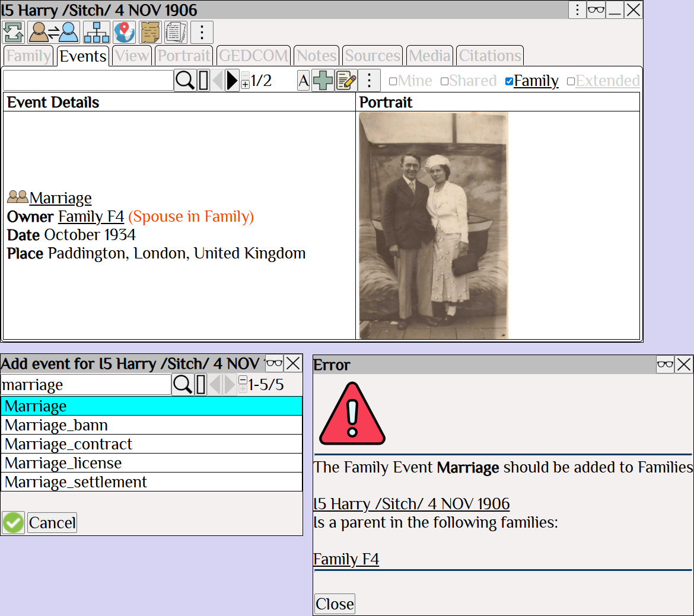Open the map location globe icon
This screenshot has height=616, width=694.
pyautogui.click(x=125, y=33)
